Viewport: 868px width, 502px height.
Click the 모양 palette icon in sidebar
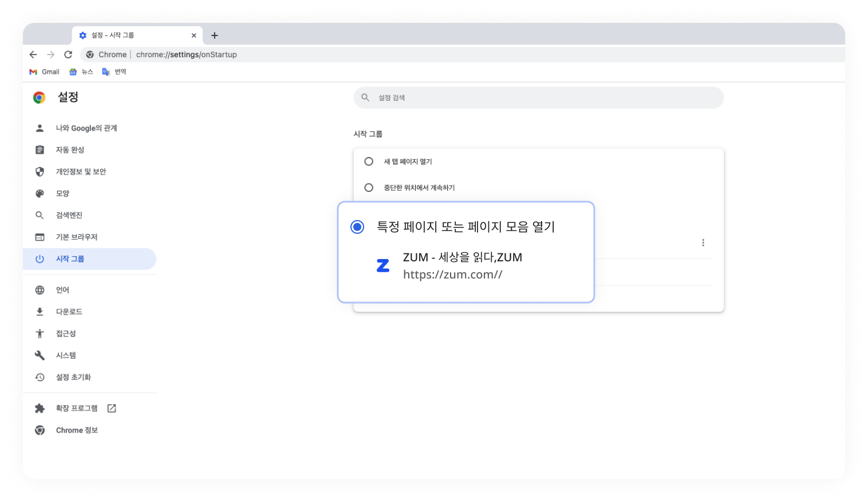(40, 193)
